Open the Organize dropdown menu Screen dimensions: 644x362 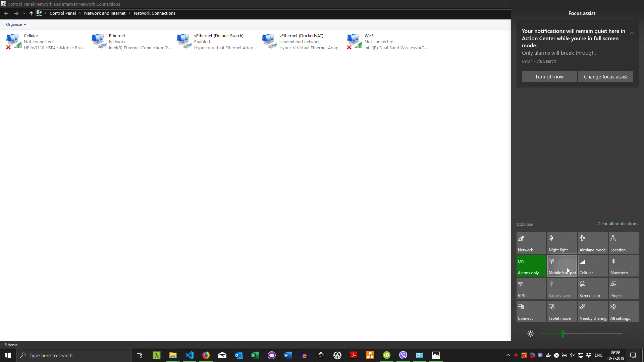(16, 24)
